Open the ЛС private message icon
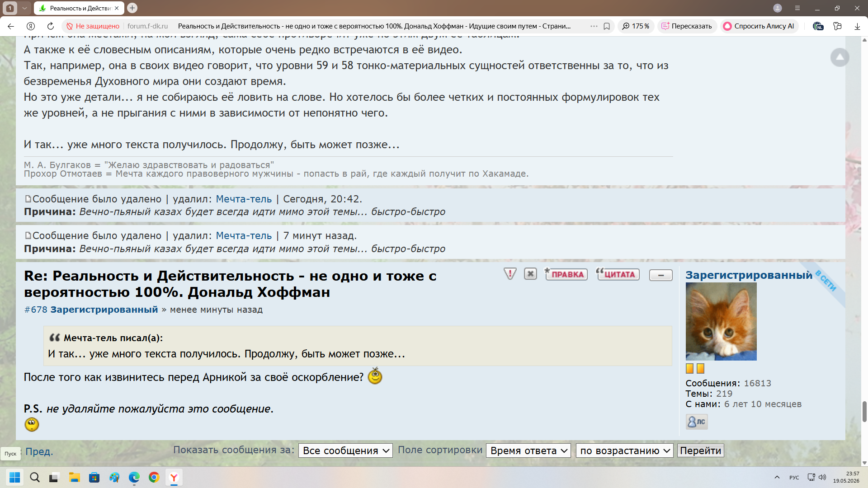The height and width of the screenshot is (488, 868). (696, 422)
